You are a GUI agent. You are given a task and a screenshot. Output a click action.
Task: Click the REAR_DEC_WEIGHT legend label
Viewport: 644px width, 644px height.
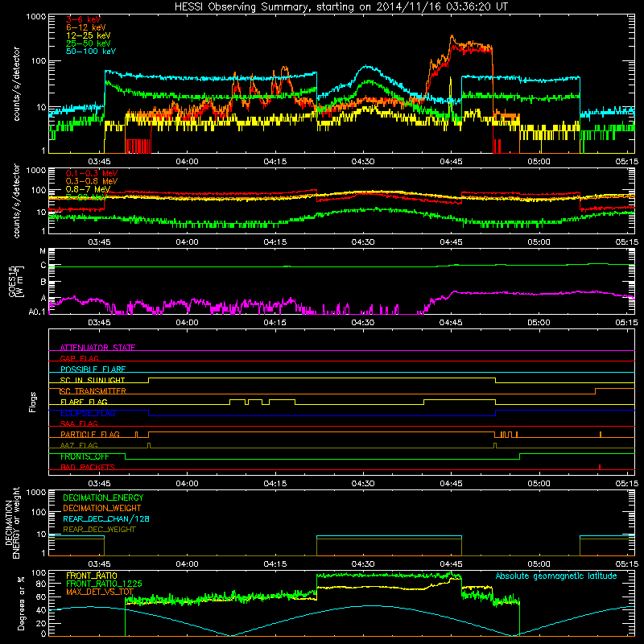(99, 530)
